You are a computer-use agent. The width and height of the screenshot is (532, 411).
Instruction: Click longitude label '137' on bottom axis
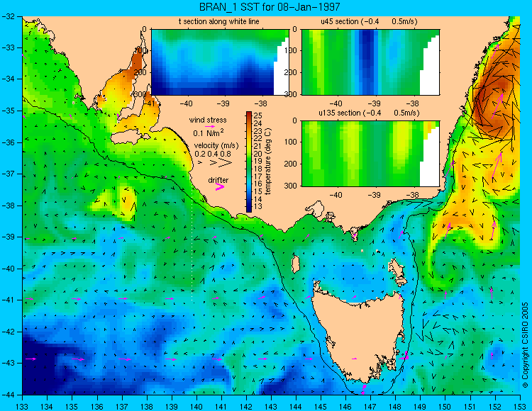[x=122, y=407]
